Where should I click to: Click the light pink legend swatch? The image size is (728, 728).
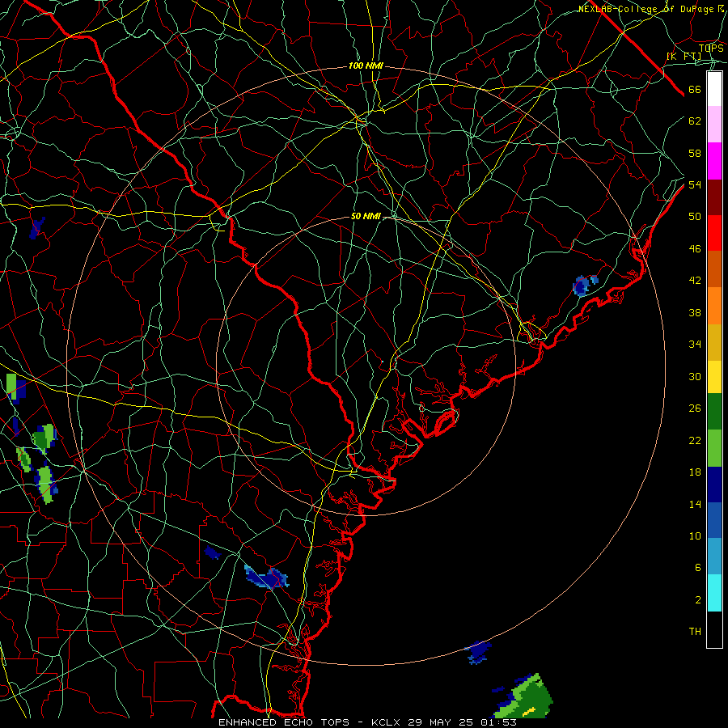[x=714, y=125]
